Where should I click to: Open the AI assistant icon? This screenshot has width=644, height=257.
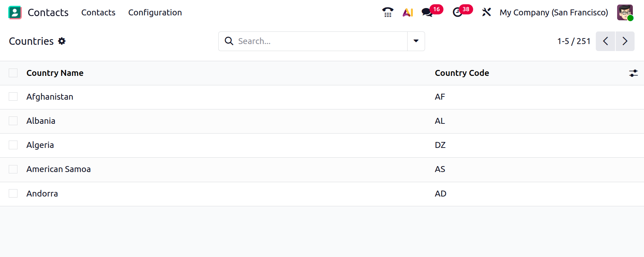coord(408,13)
